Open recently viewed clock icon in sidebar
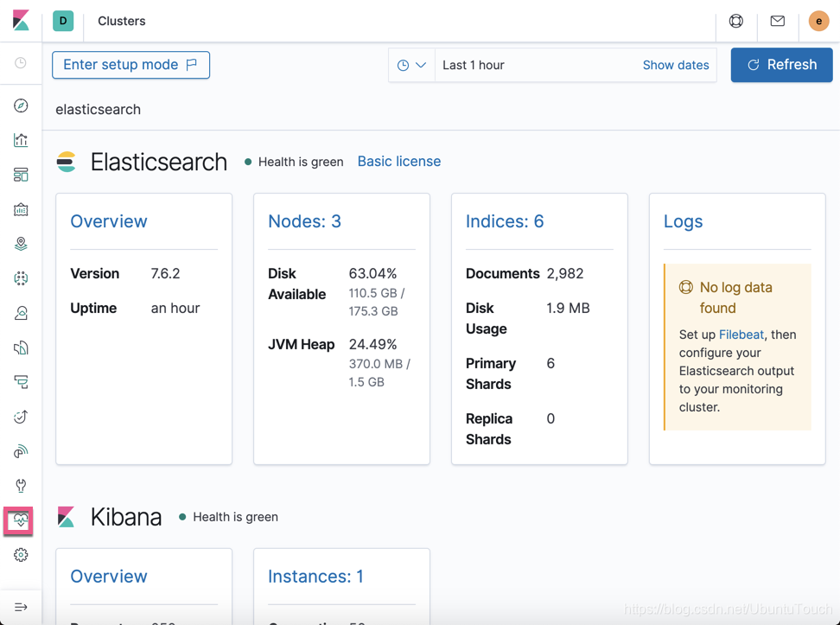 21,63
